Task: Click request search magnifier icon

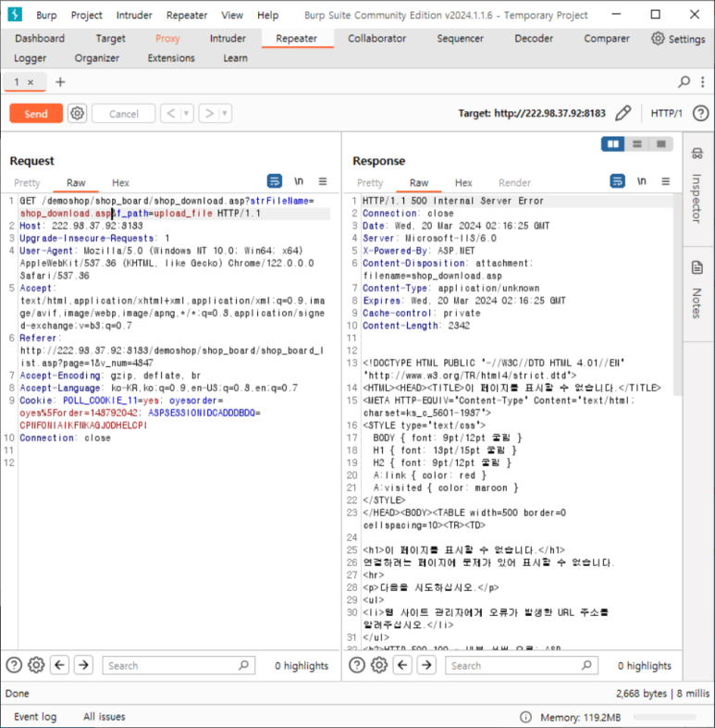Action: pyautogui.click(x=243, y=665)
